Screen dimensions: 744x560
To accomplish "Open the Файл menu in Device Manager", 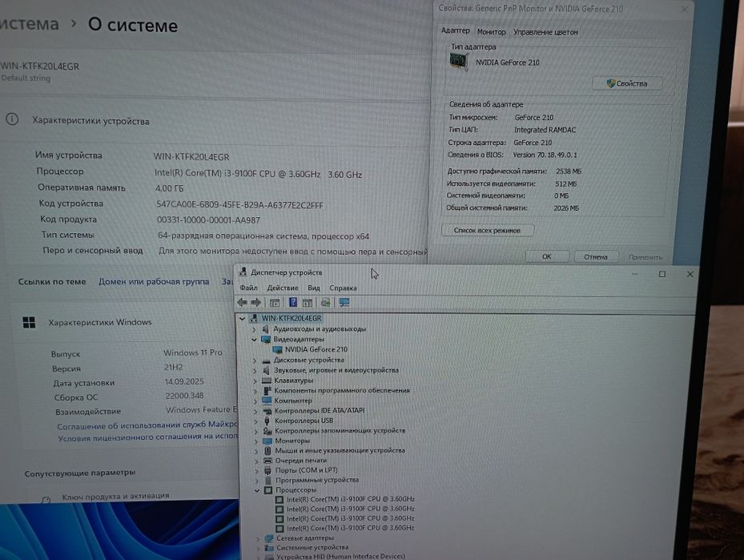I will 248,288.
